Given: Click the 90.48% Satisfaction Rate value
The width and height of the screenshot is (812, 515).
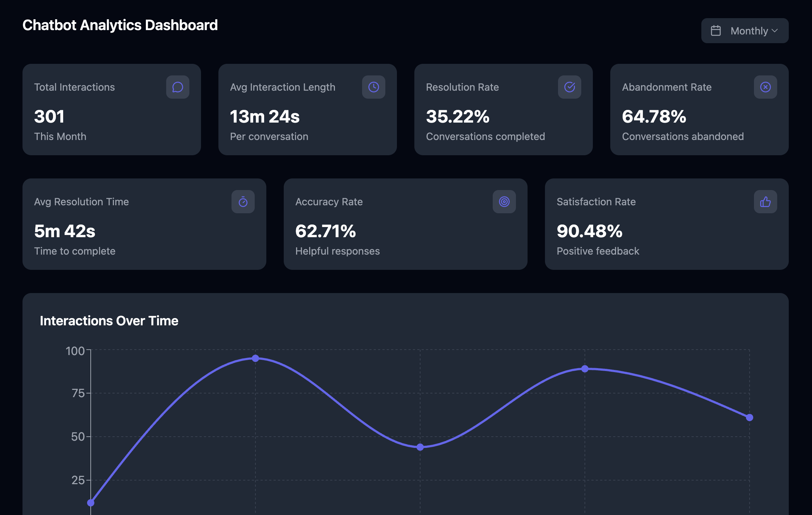Looking at the screenshot, I should [589, 231].
